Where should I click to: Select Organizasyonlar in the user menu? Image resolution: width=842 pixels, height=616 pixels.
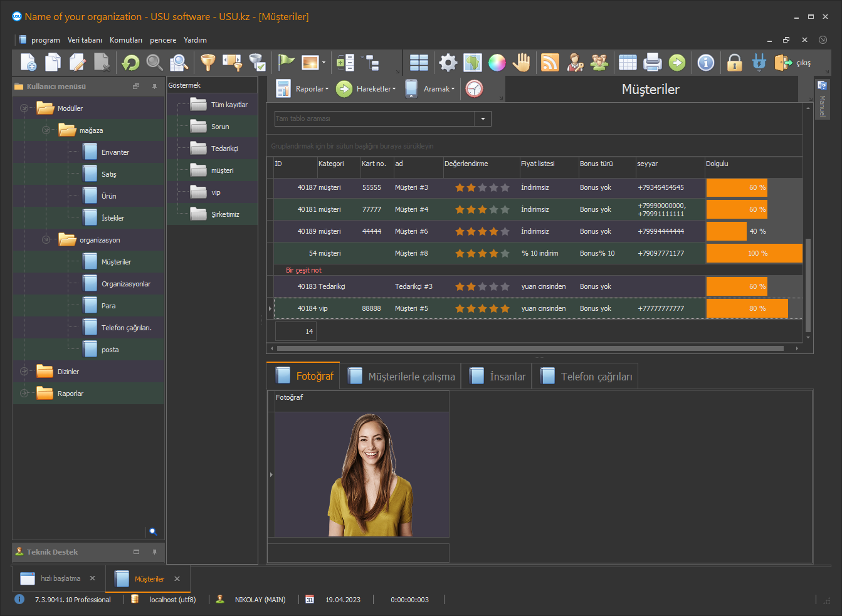click(x=125, y=284)
